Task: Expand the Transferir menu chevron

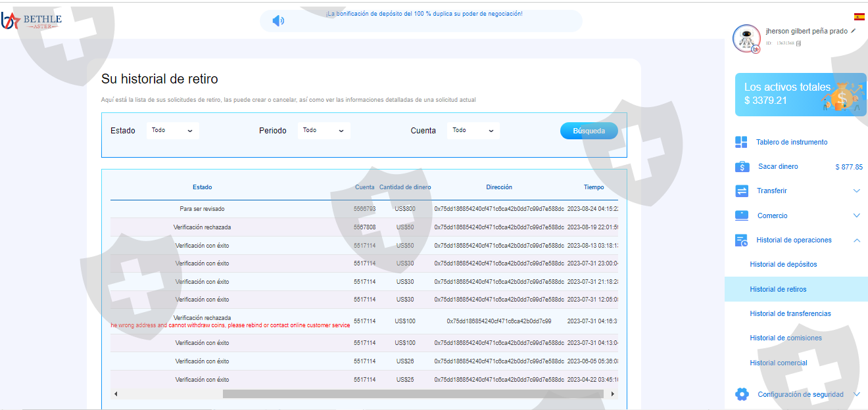Action: (856, 191)
